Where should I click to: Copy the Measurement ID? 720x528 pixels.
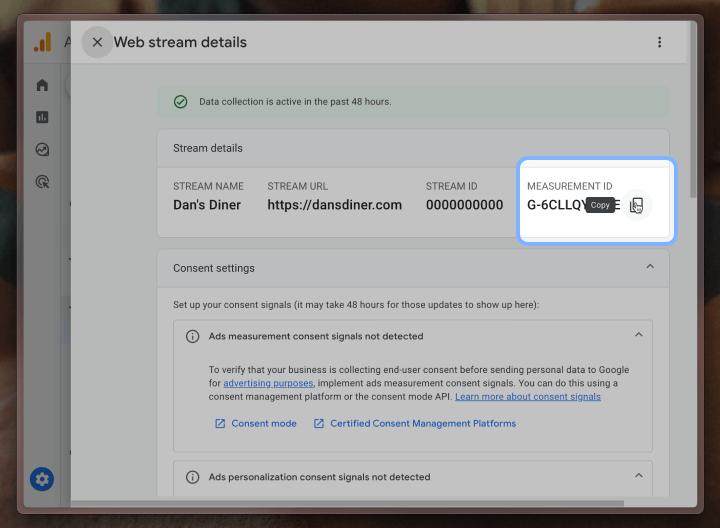[636, 205]
